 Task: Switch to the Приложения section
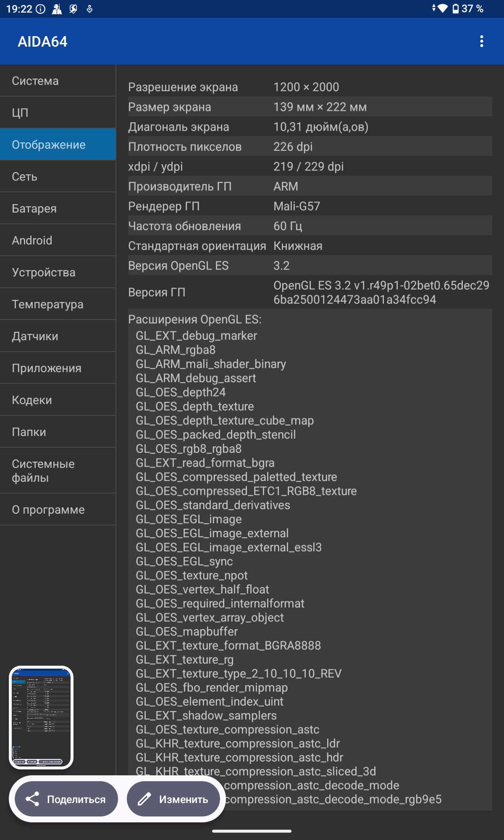pos(58,368)
